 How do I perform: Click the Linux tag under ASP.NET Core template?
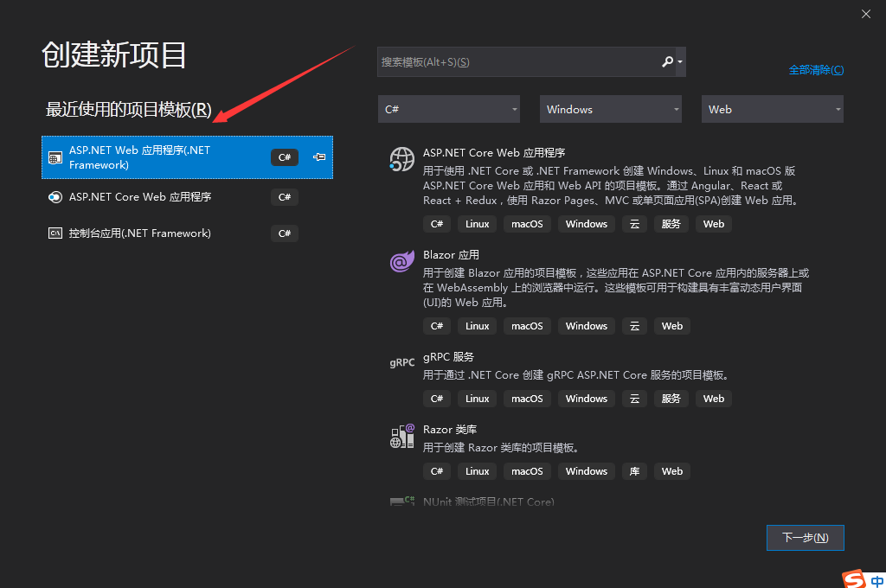click(477, 224)
